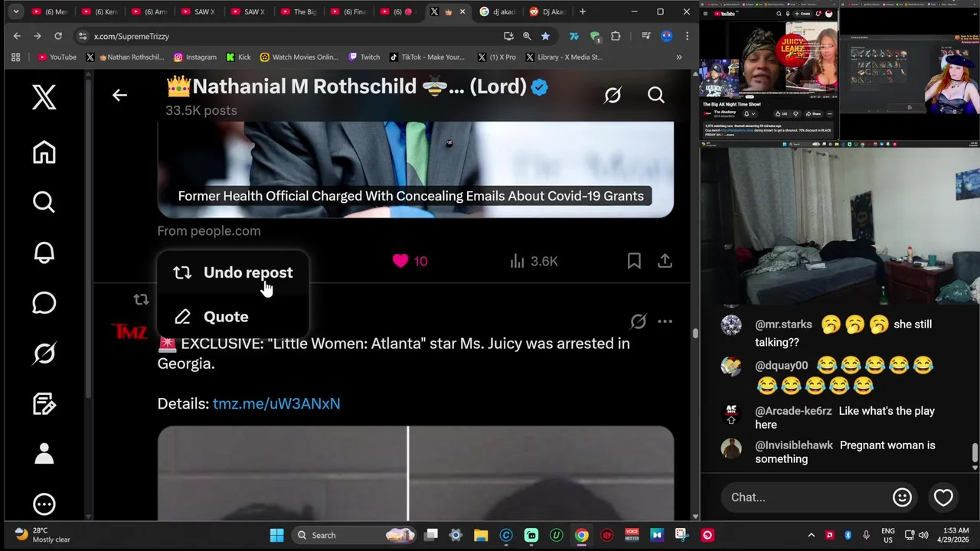Screen dimensions: 980x551
Task: Go to Home in X sidebar
Action: 44,152
